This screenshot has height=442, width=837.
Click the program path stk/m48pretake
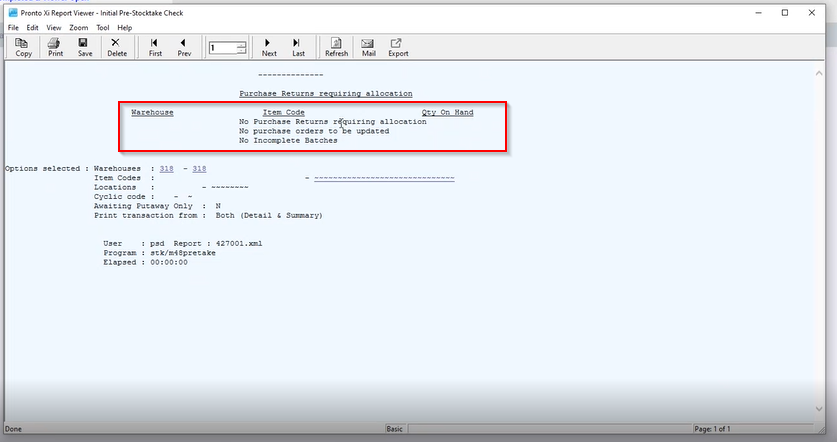[x=183, y=253]
